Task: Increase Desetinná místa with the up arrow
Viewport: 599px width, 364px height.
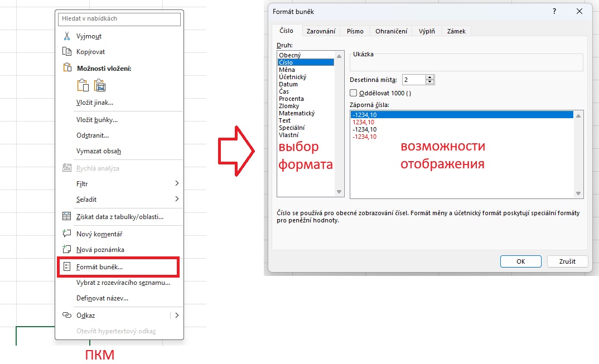Action: (x=429, y=77)
